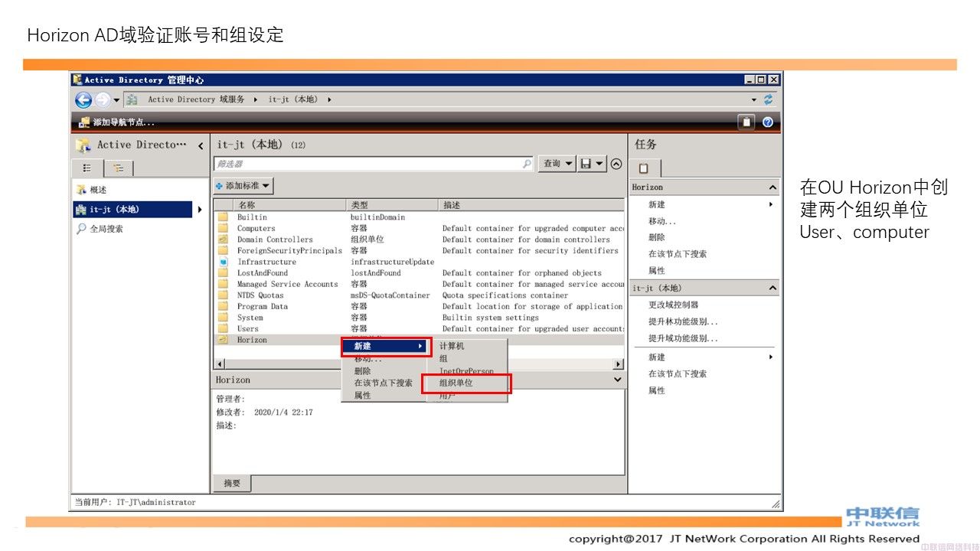980x551 pixels.
Task: Open the 摘要 summary tab
Action: coord(232,483)
